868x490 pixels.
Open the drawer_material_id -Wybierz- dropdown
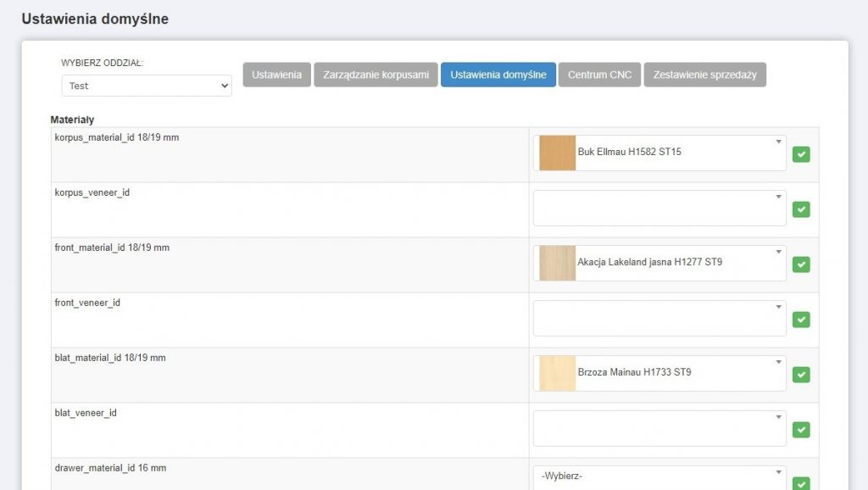pos(659,477)
